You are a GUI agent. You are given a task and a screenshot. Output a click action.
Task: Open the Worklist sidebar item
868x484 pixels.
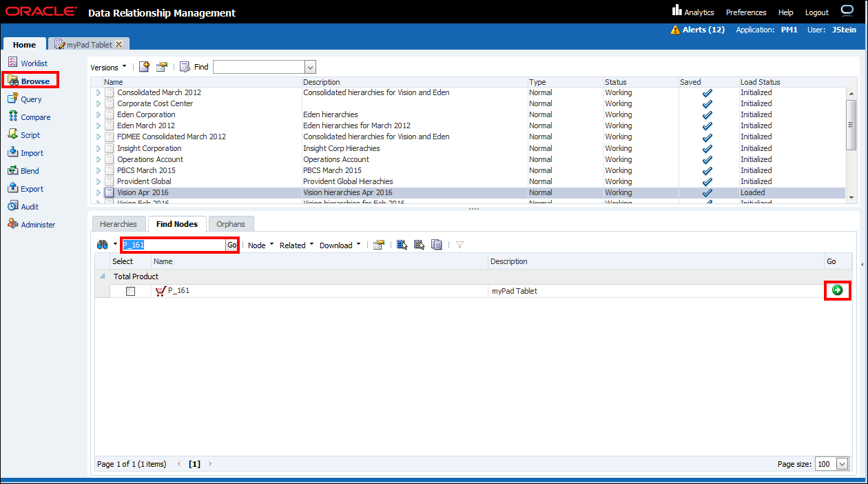tap(28, 63)
